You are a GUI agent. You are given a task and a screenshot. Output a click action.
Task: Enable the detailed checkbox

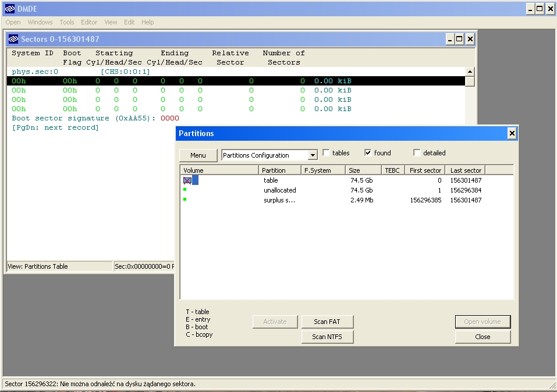click(x=417, y=153)
